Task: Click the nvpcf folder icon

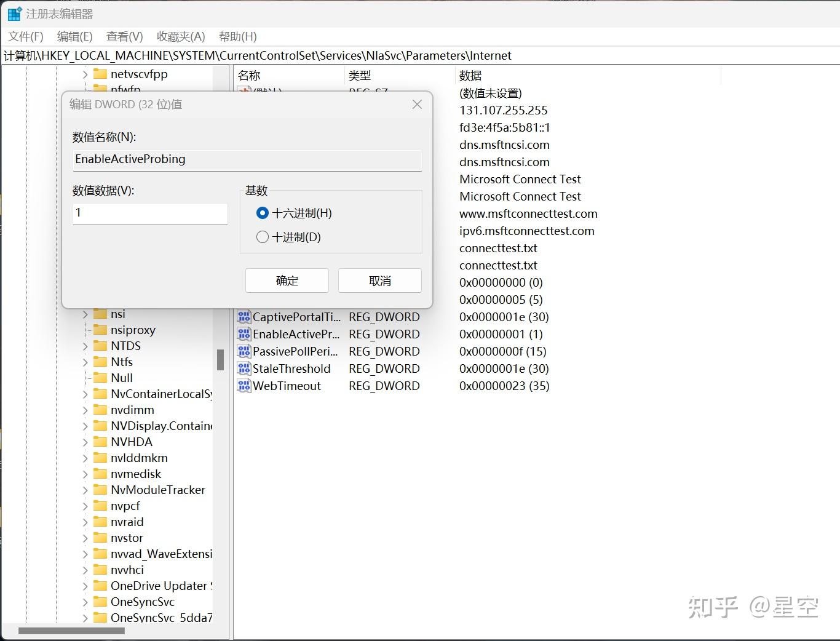Action: tap(100, 506)
